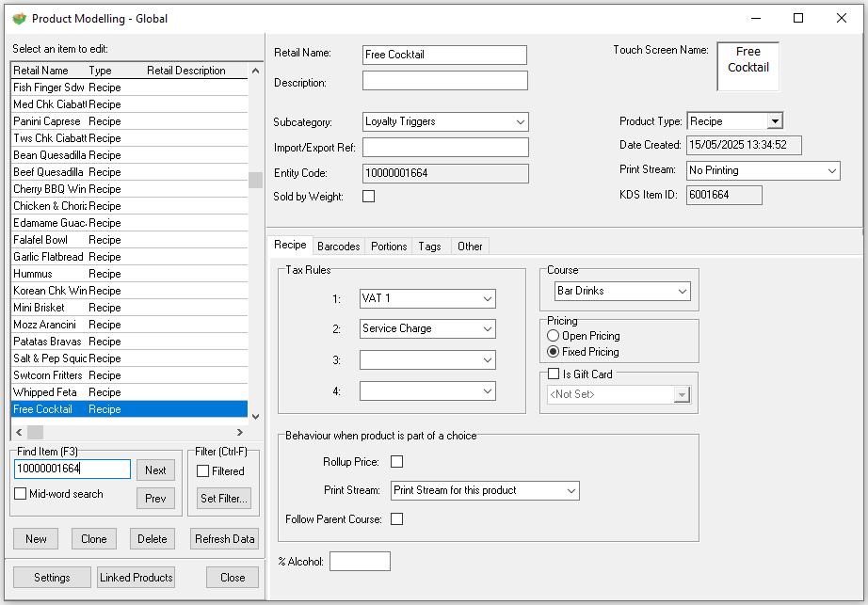Tick the Sold by Weight checkbox
868x605 pixels.
pyautogui.click(x=369, y=197)
